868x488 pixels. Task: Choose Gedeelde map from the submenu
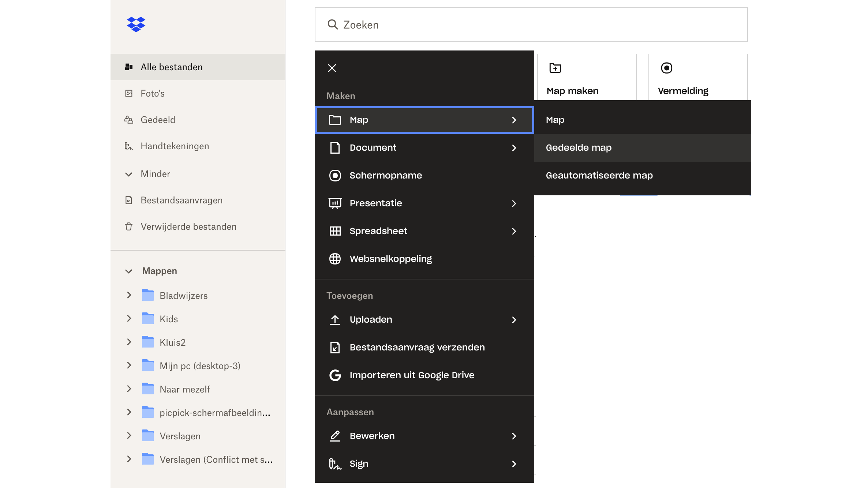579,147
